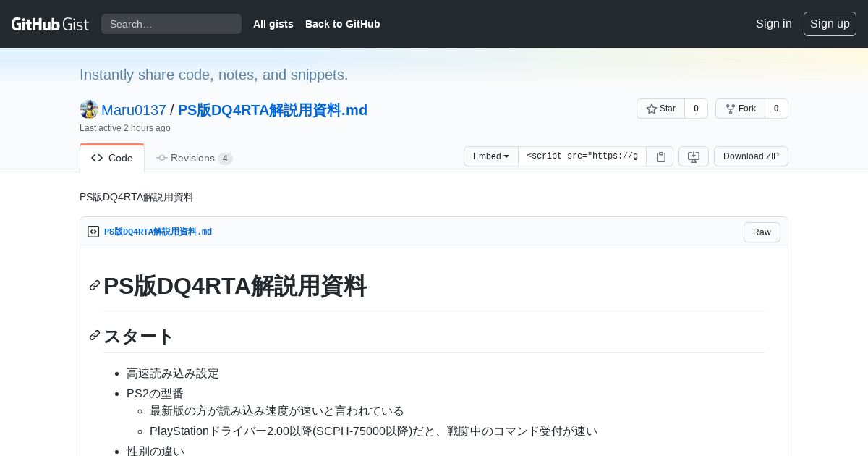Image resolution: width=868 pixels, height=456 pixels.
Task: Select the bullet PS2の型番
Action: (x=155, y=394)
